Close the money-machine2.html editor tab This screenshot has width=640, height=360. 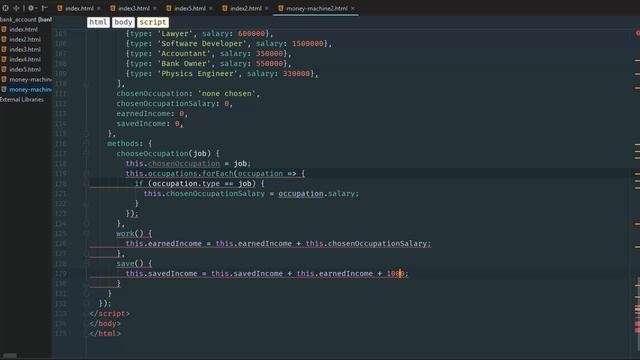353,8
